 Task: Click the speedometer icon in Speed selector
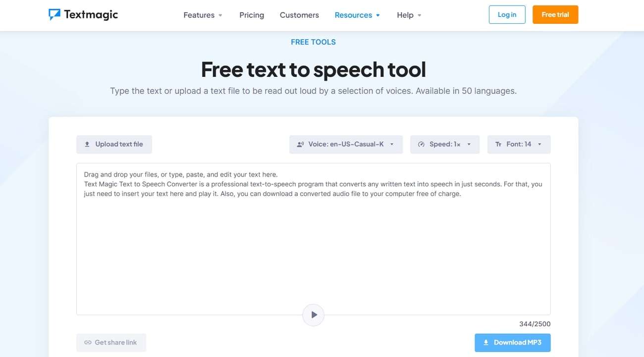tap(422, 144)
